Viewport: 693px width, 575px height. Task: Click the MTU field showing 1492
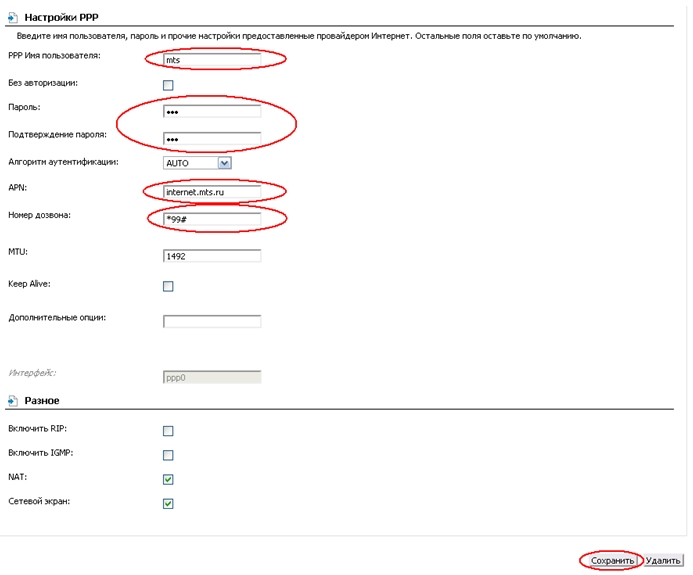211,256
